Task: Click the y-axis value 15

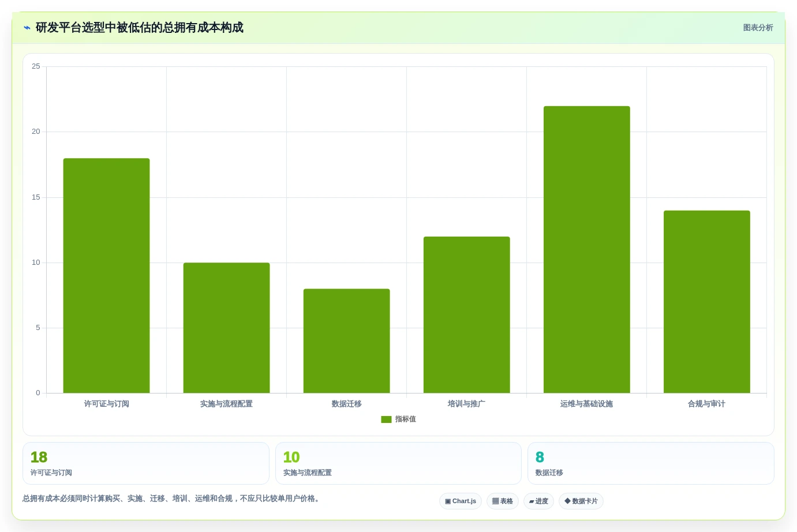Action: pyautogui.click(x=36, y=197)
